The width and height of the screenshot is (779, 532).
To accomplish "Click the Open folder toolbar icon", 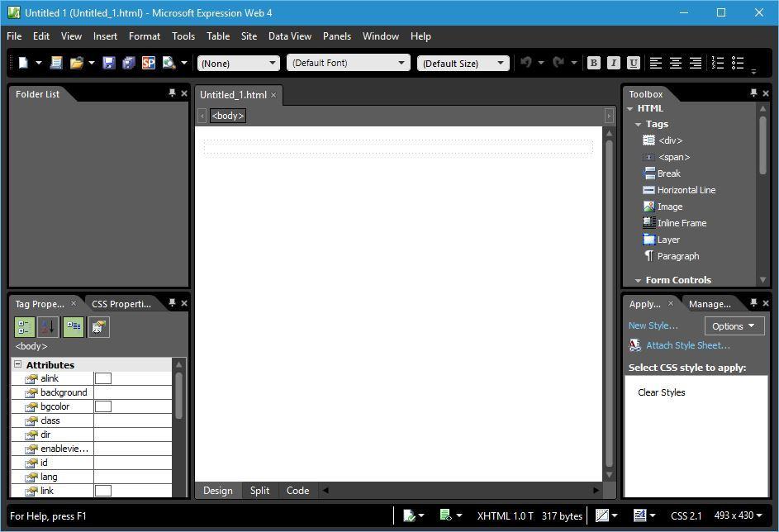I will click(77, 63).
